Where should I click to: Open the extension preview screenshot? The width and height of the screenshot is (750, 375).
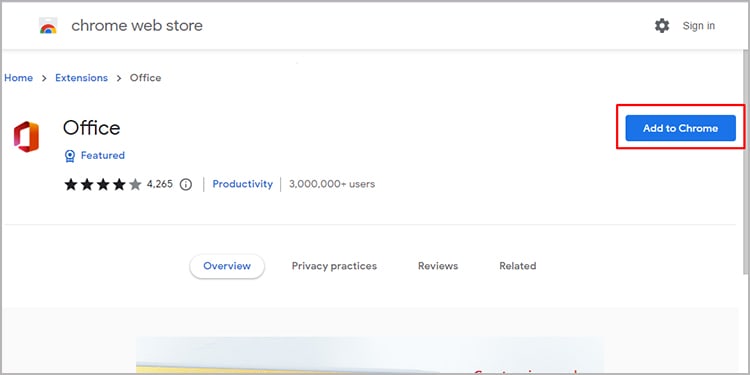coord(369,354)
